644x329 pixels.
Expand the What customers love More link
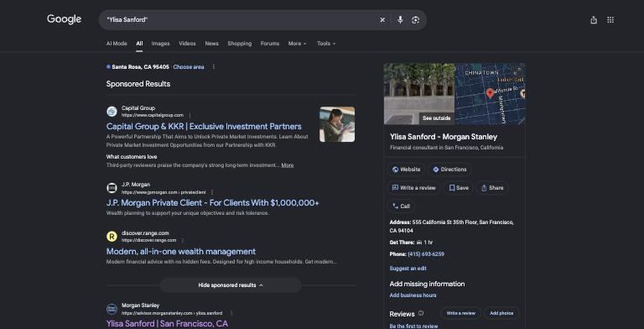point(288,165)
